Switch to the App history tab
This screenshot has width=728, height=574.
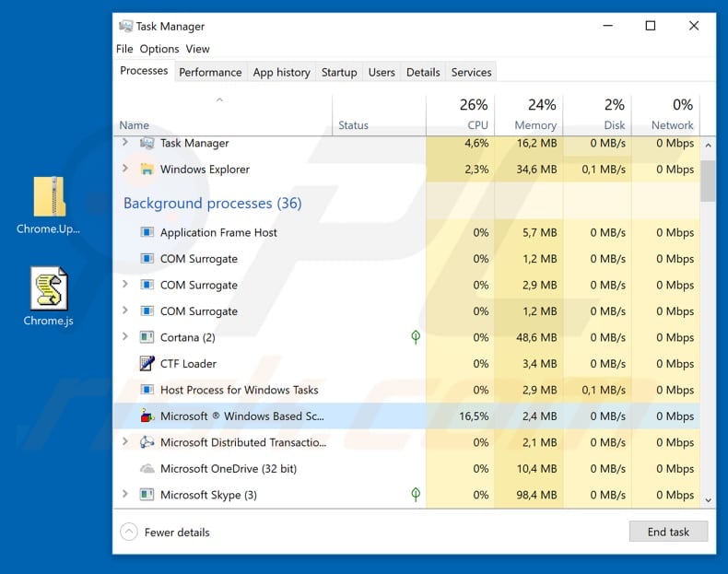[281, 73]
